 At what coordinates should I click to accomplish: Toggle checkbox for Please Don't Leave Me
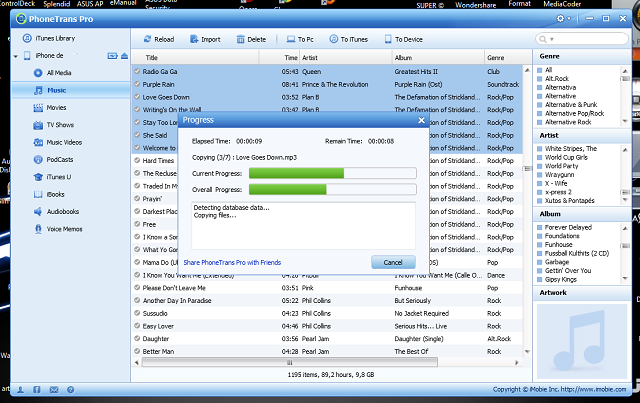137,287
